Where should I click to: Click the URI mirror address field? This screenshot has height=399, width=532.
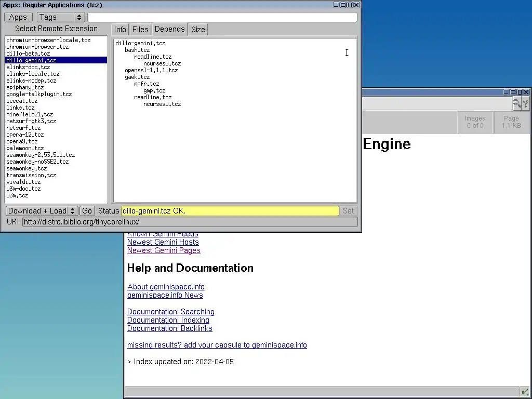(190, 222)
